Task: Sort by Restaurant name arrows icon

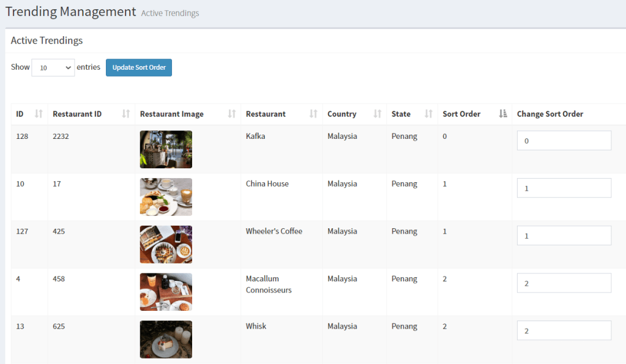Action: 313,114
